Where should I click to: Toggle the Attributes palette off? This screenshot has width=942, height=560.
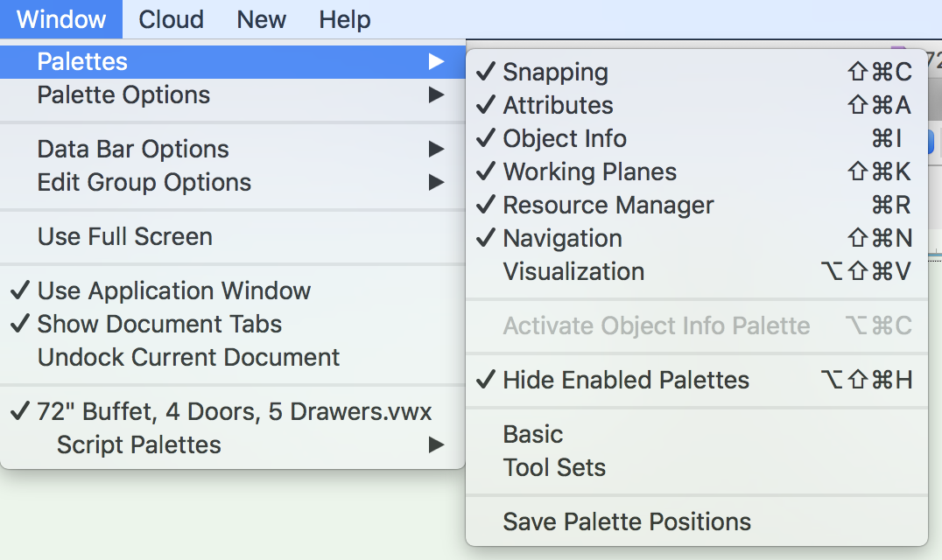tap(557, 105)
